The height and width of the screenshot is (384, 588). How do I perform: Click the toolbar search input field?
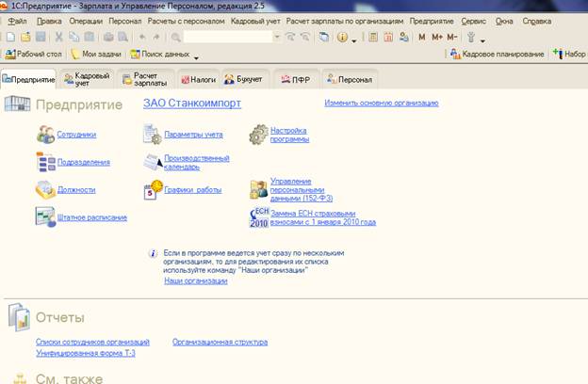pos(228,37)
